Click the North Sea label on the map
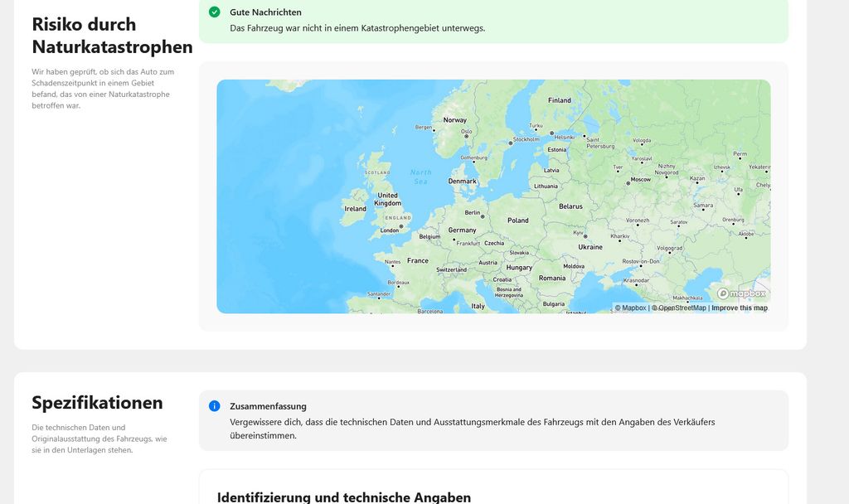The width and height of the screenshot is (849, 504). click(421, 177)
